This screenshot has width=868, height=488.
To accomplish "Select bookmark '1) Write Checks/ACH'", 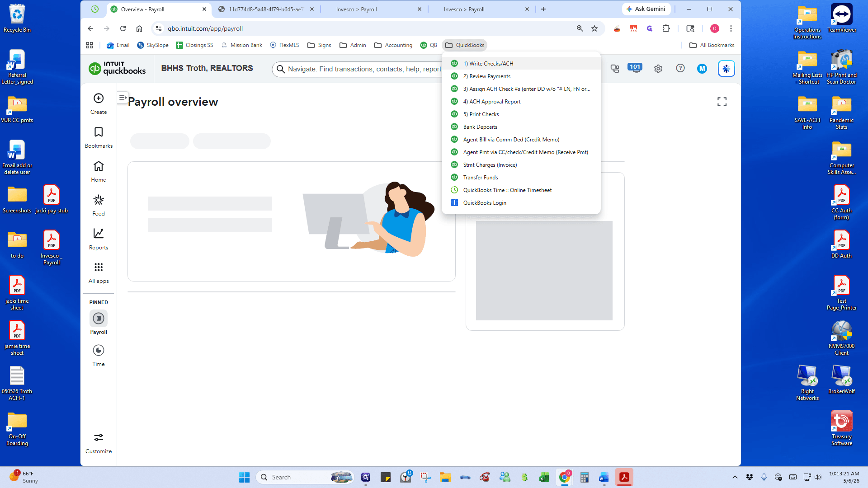I will coord(521,64).
